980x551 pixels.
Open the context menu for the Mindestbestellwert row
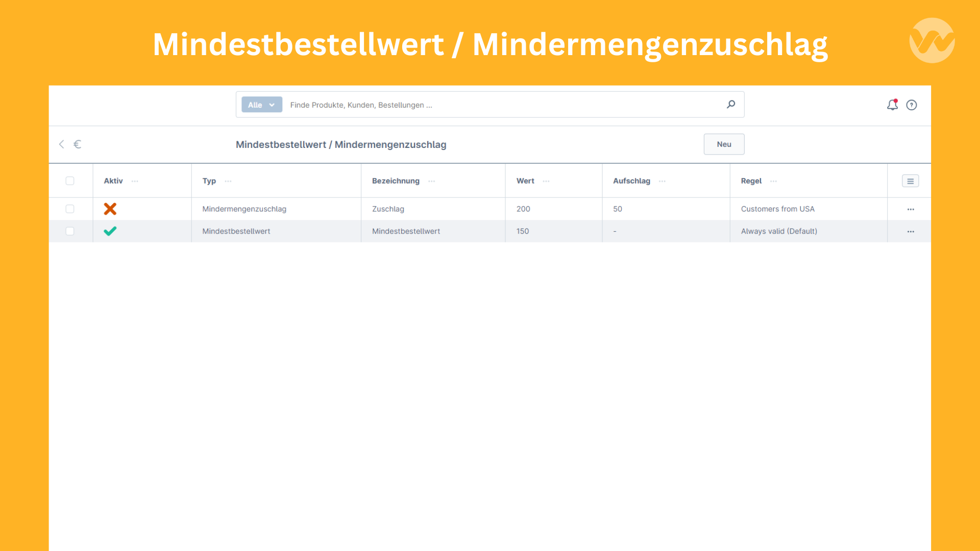(911, 231)
